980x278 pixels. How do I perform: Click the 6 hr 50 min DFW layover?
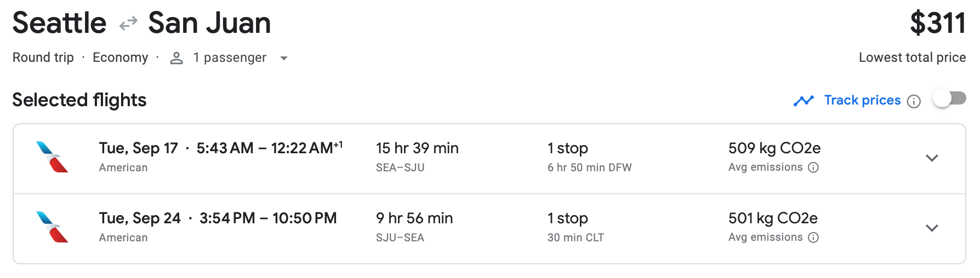(589, 167)
